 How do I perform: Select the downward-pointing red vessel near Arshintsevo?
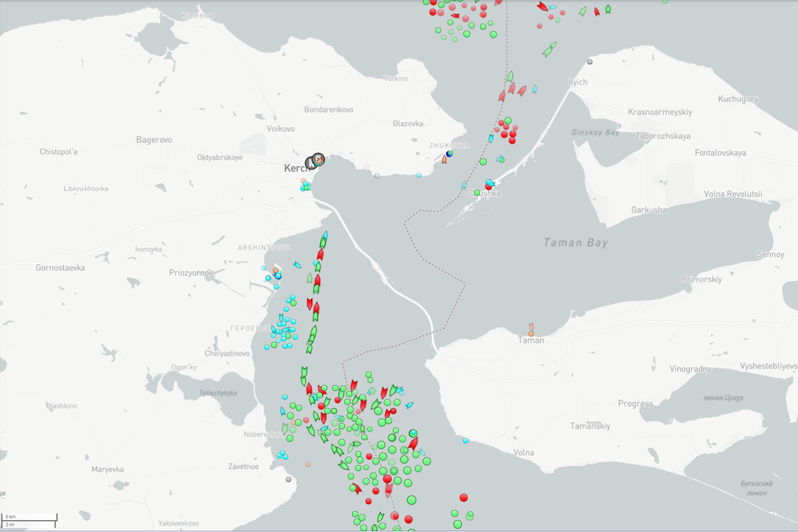(x=309, y=304)
